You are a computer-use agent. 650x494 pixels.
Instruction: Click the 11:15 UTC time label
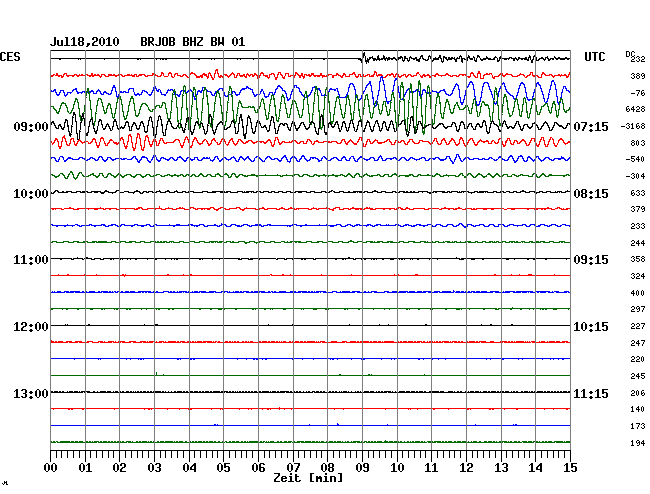pos(591,393)
